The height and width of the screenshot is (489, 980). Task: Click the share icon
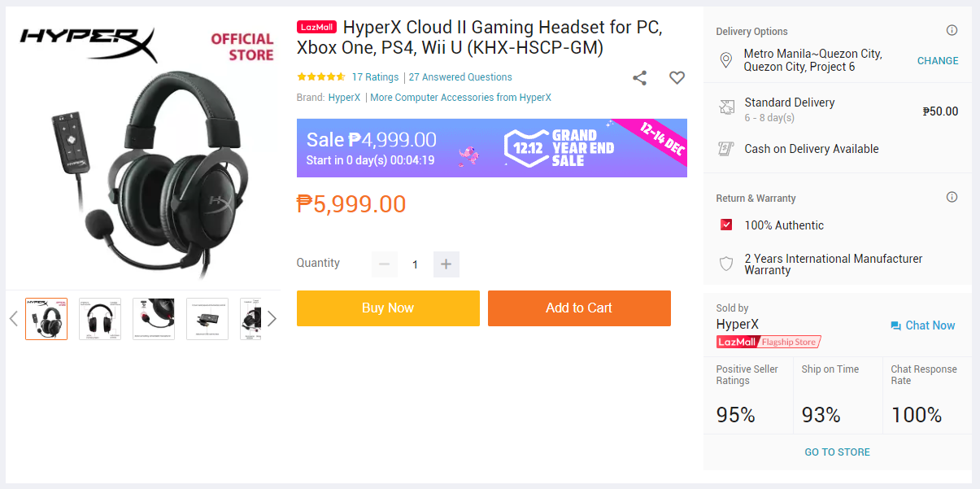pyautogui.click(x=640, y=78)
